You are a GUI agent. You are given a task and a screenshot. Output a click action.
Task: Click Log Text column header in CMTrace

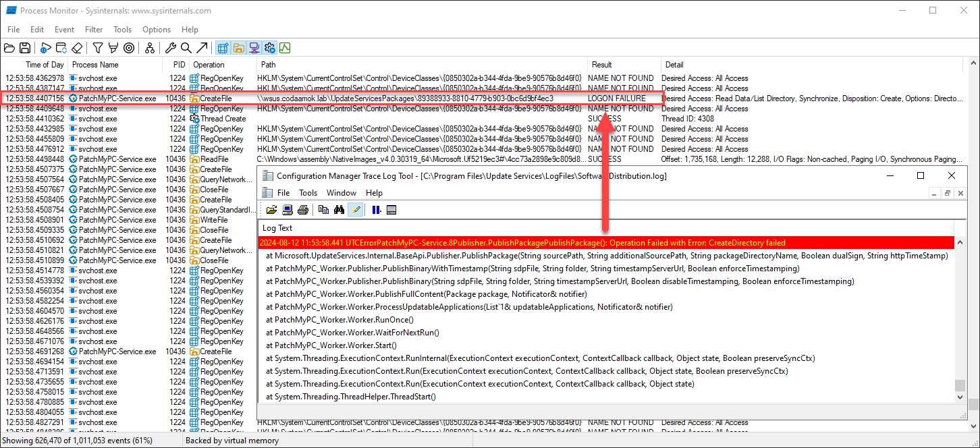coord(606,228)
